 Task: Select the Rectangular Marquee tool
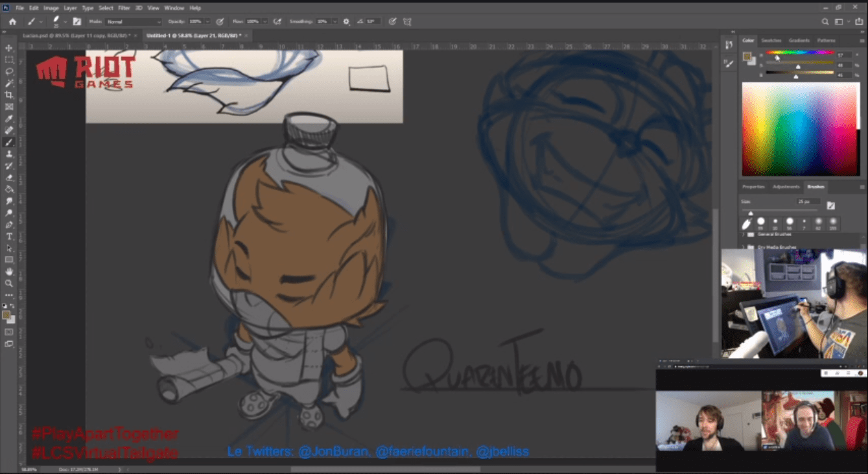[x=9, y=60]
